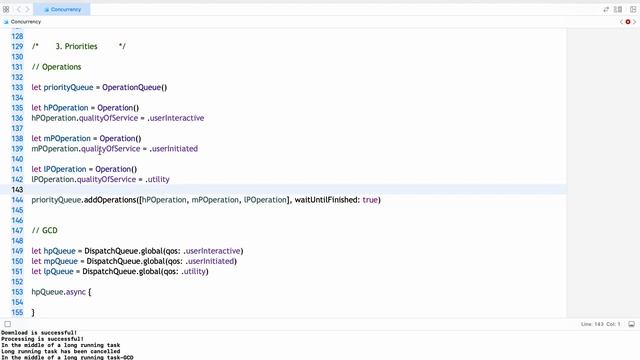Toggle the code review arrows icon
The image size is (640, 360).
(x=606, y=9)
